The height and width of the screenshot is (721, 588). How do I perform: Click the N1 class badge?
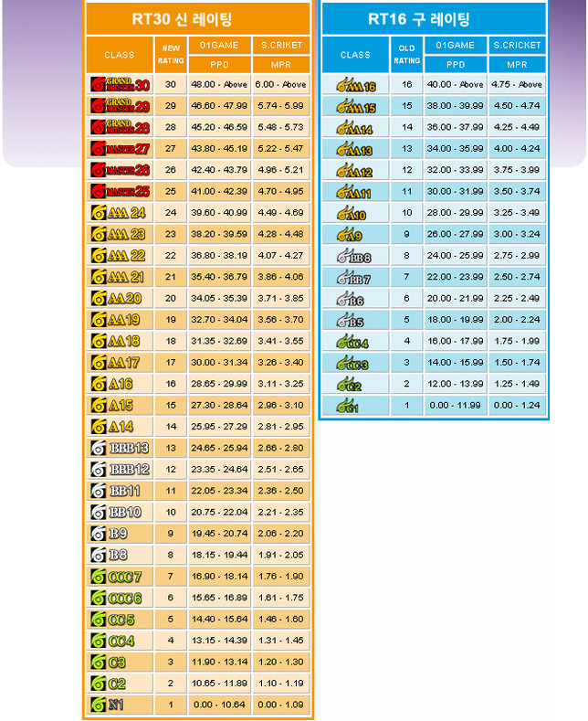(109, 705)
